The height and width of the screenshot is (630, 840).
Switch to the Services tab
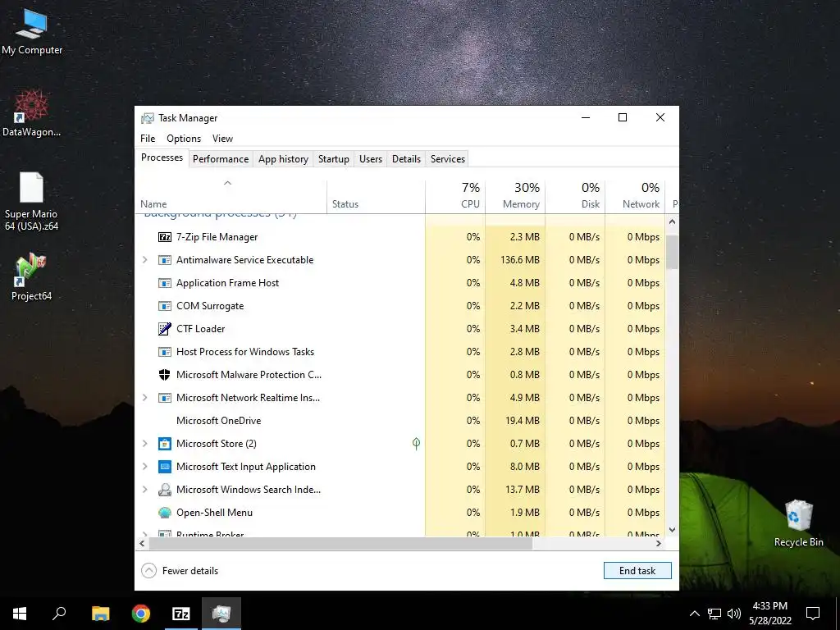click(448, 159)
